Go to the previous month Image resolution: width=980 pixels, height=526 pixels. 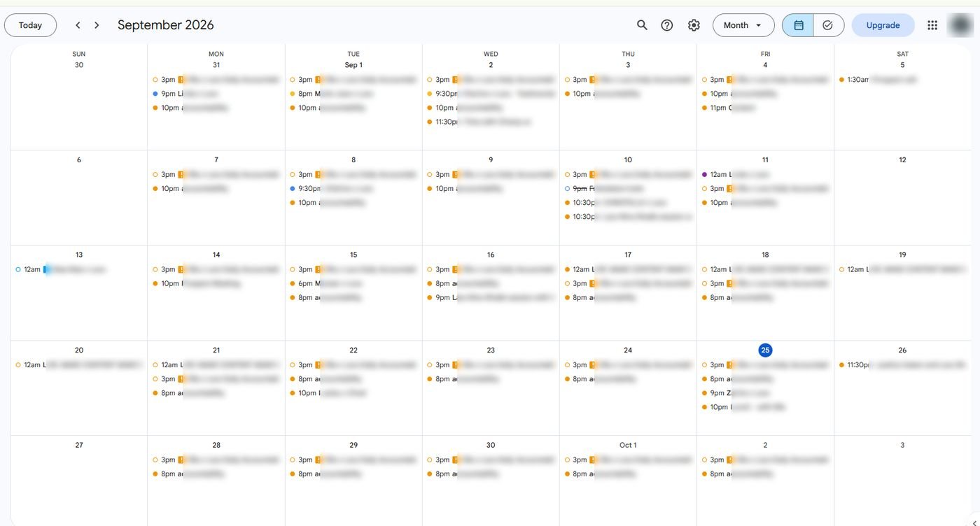tap(78, 25)
